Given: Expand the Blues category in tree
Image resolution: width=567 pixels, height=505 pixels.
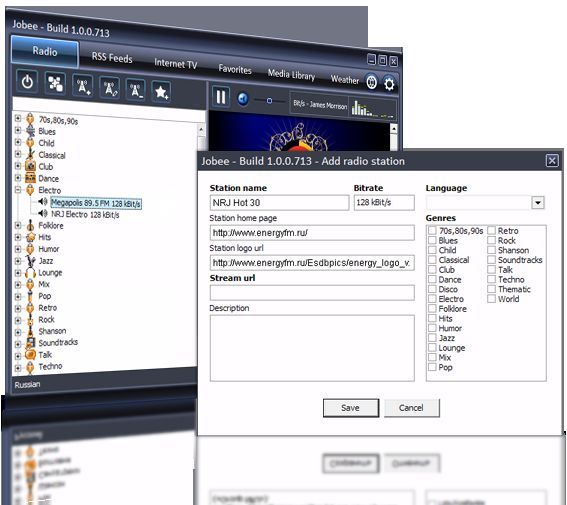Looking at the screenshot, I should coord(18,130).
